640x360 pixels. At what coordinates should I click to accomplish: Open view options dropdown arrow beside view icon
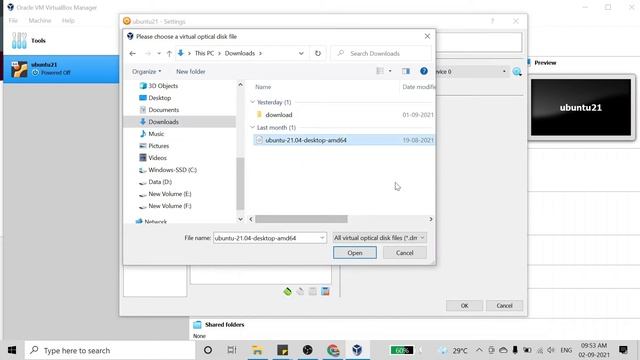[x=390, y=71]
